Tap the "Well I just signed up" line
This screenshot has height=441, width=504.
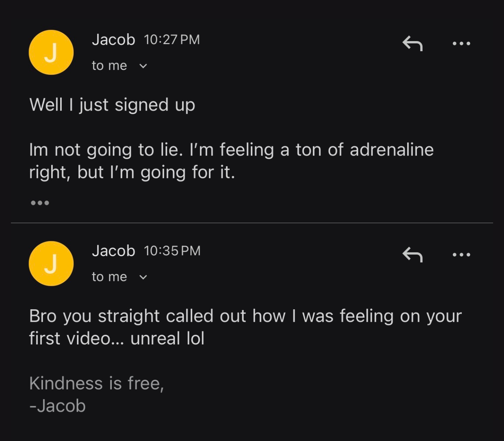(113, 105)
